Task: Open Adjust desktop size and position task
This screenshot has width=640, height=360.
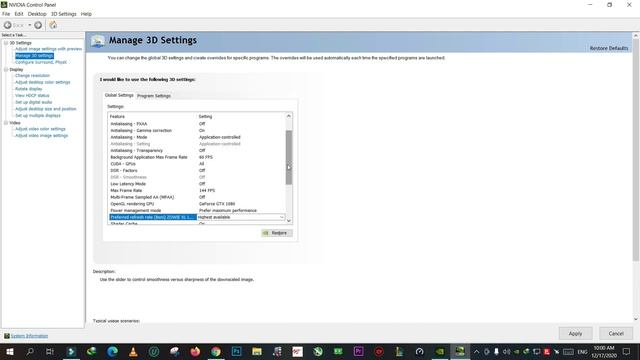Action: 46,109
